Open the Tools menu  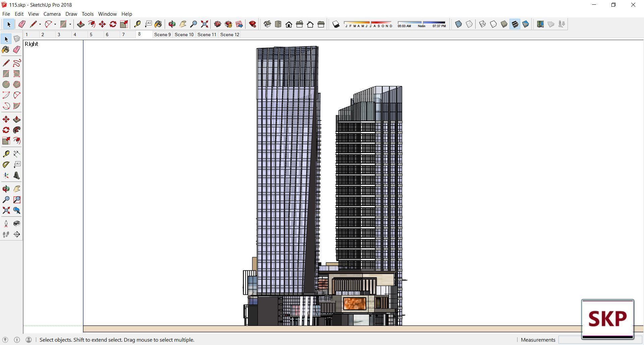pyautogui.click(x=88, y=14)
